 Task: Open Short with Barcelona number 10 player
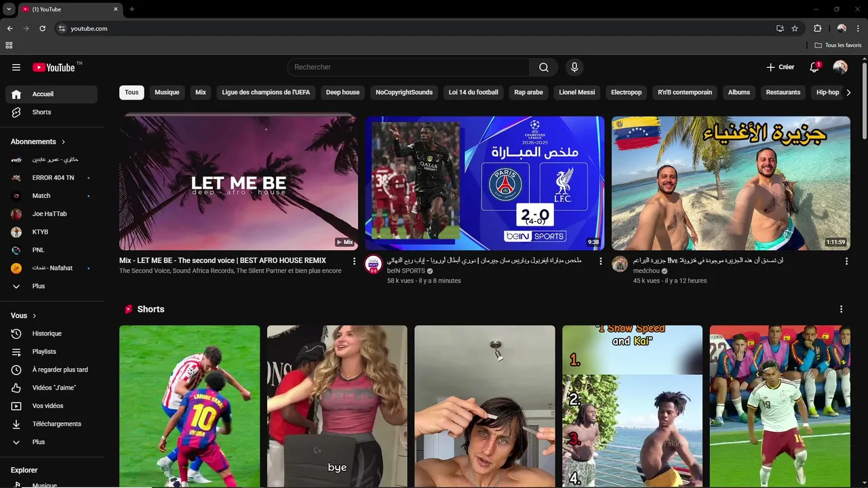click(x=189, y=407)
